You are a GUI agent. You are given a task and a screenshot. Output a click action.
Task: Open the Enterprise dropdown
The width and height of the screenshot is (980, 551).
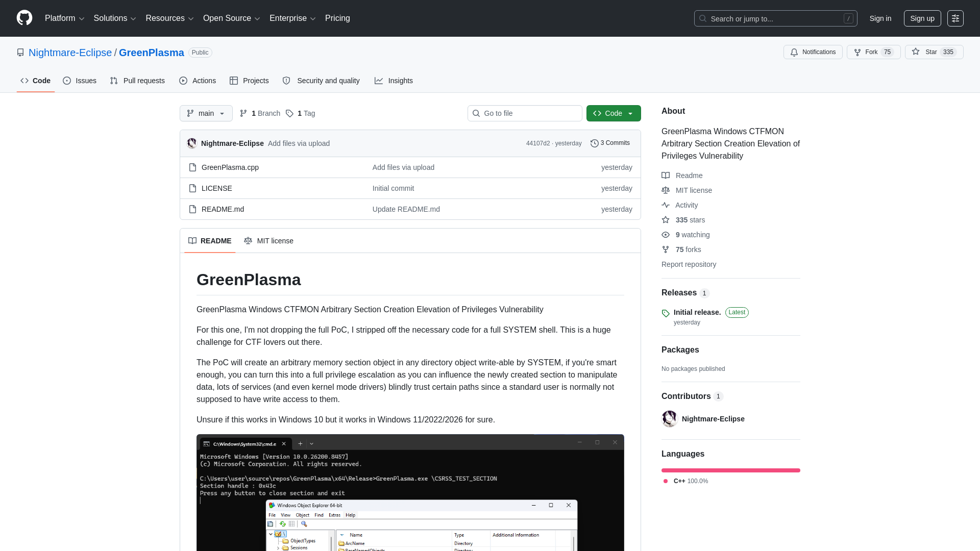point(292,18)
